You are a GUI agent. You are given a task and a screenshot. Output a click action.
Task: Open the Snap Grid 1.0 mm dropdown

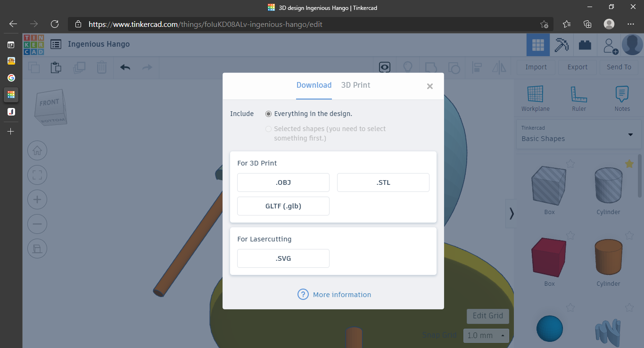pos(486,335)
